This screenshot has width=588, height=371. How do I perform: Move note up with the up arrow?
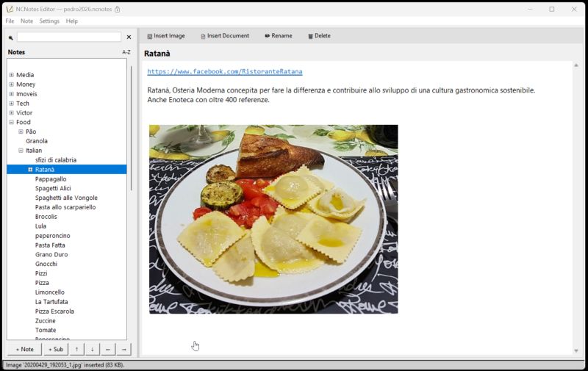76,349
